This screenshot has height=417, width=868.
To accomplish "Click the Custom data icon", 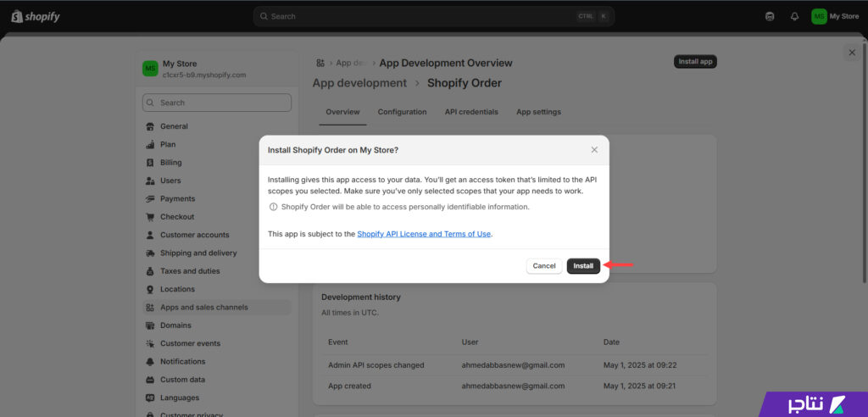I will tap(150, 380).
